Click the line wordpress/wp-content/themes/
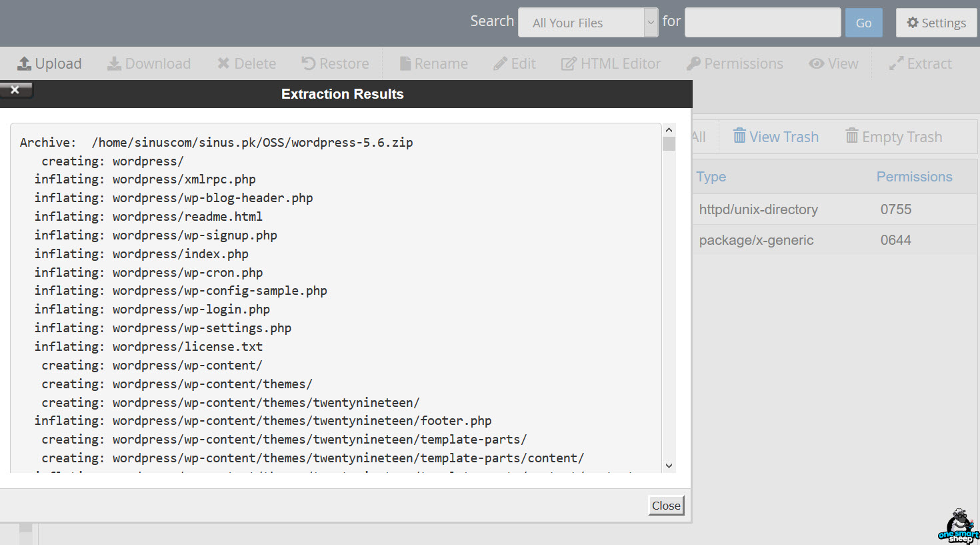The height and width of the screenshot is (545, 980). pos(177,384)
